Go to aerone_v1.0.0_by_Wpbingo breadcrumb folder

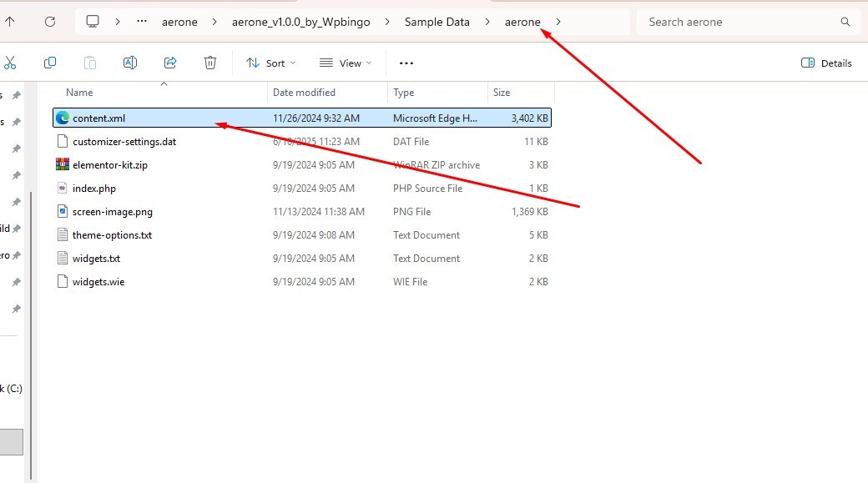tap(300, 23)
